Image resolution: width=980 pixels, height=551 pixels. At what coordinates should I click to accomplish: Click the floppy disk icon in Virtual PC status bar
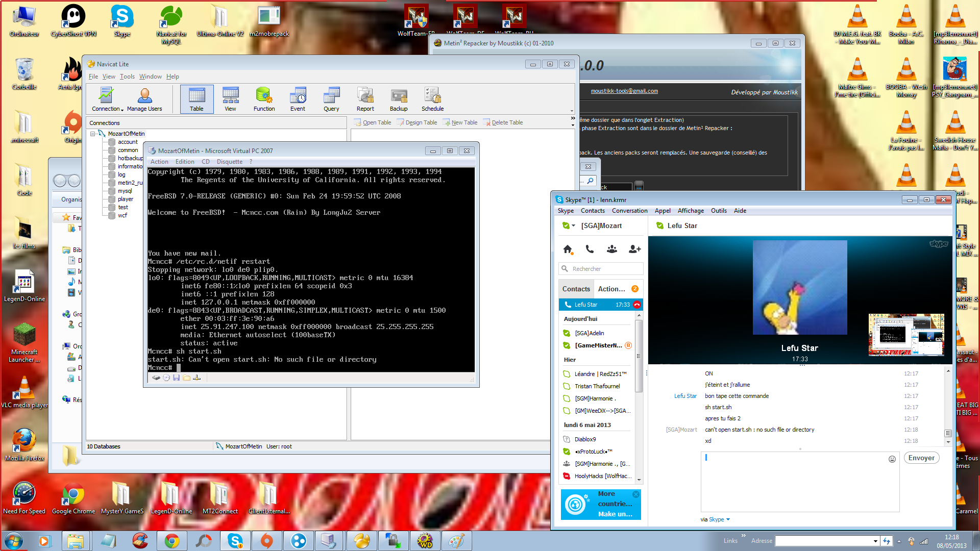click(176, 378)
